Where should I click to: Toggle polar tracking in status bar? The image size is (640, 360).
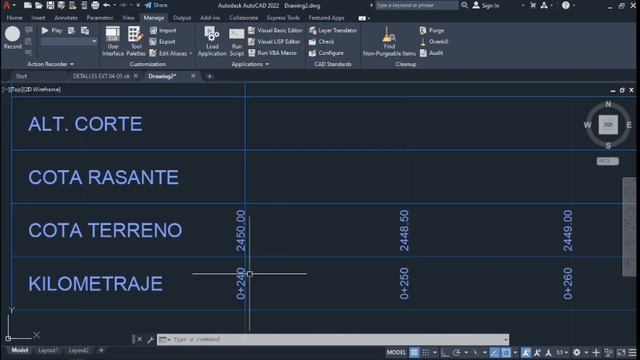(456, 352)
